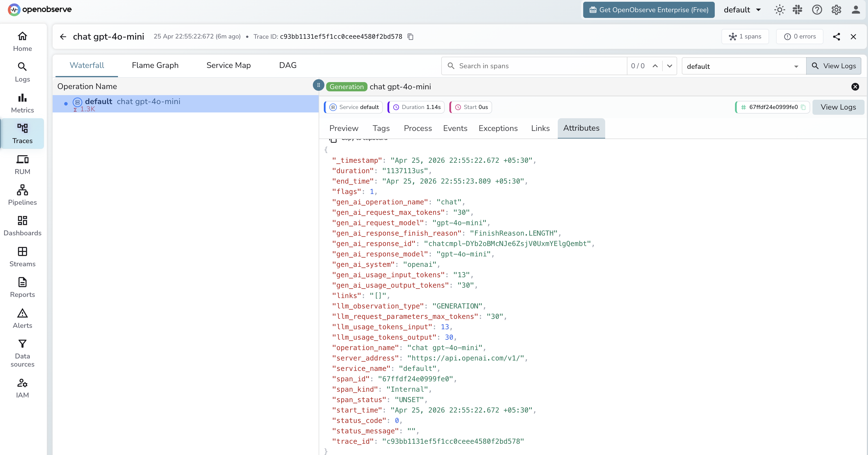Image resolution: width=868 pixels, height=455 pixels.
Task: Expand the organization dropdown labeled default
Action: 742,10
